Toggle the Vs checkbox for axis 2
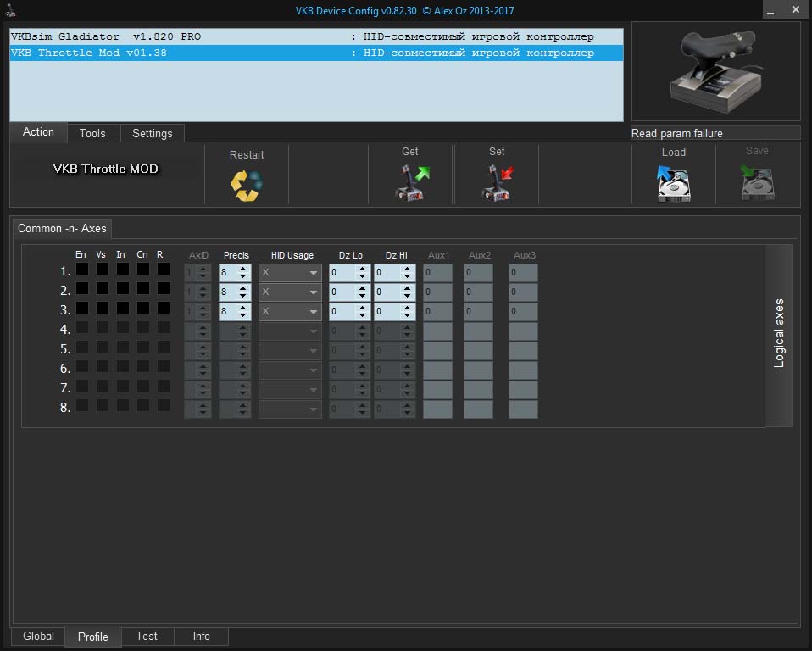Image resolution: width=812 pixels, height=651 pixels. [103, 289]
